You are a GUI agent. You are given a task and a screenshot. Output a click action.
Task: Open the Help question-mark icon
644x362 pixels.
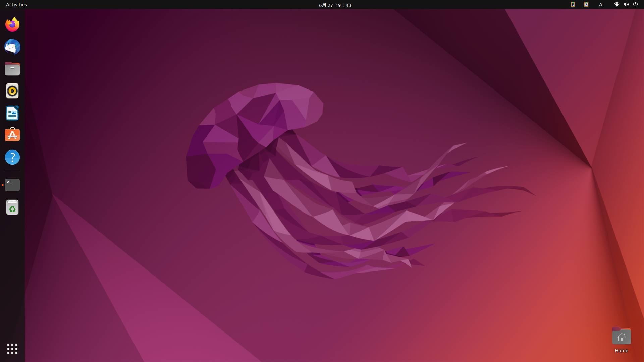(12, 157)
